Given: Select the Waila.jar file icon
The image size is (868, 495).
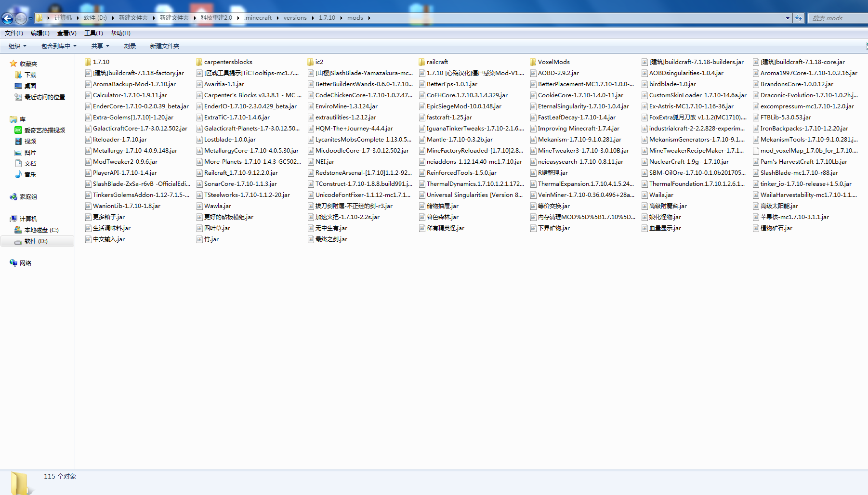Looking at the screenshot, I should point(644,195).
